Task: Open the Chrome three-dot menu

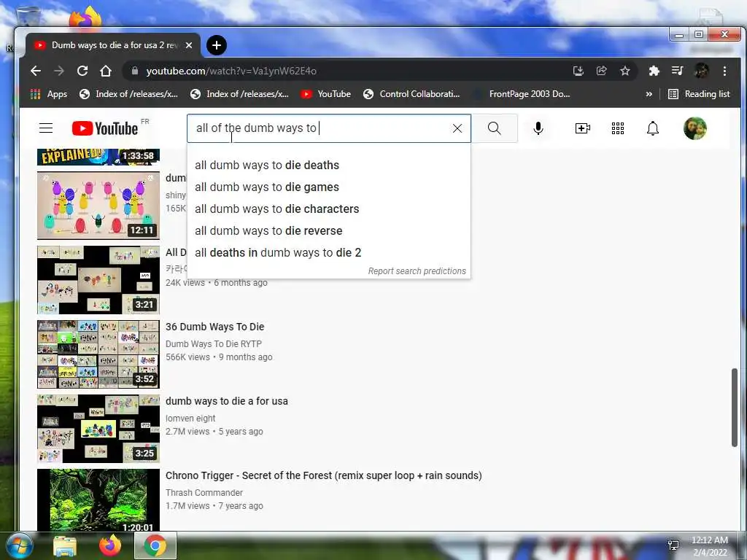Action: [x=724, y=71]
